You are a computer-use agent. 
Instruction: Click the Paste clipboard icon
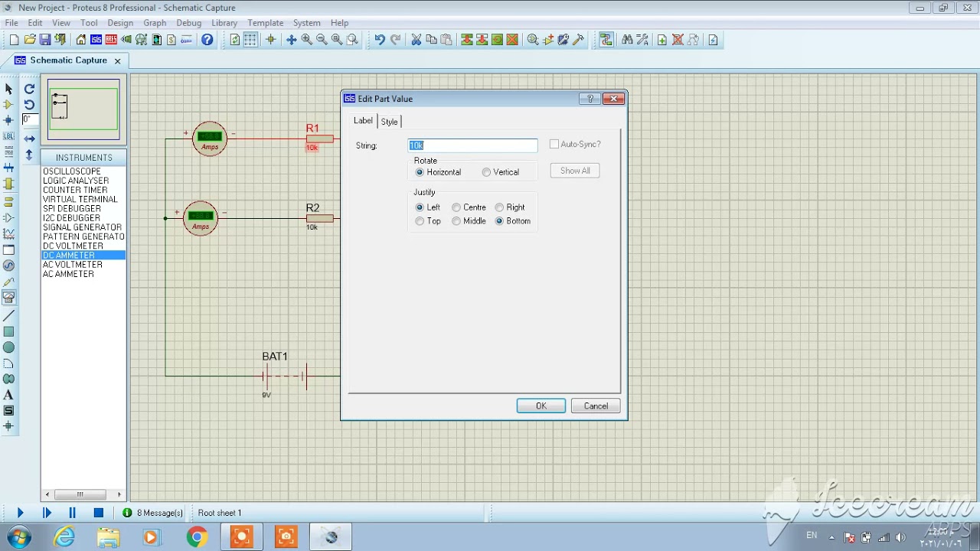pos(446,40)
